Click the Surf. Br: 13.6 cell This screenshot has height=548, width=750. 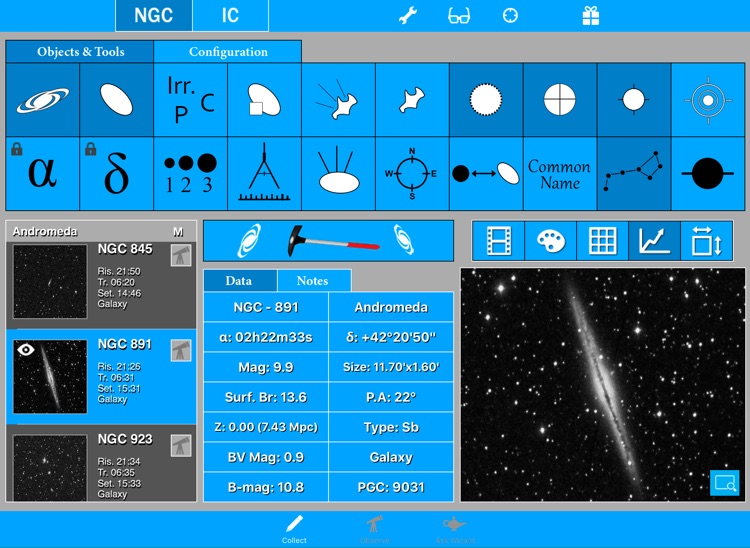pos(266,397)
